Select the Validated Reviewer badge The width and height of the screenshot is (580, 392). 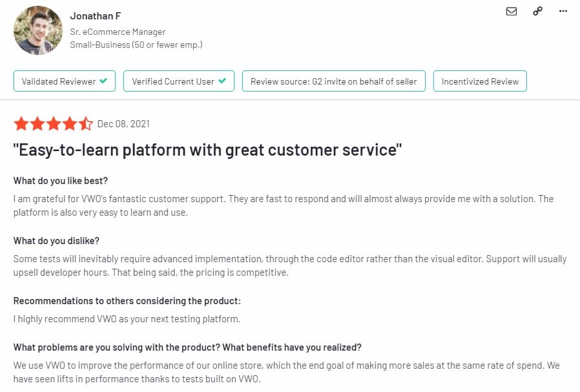click(65, 81)
